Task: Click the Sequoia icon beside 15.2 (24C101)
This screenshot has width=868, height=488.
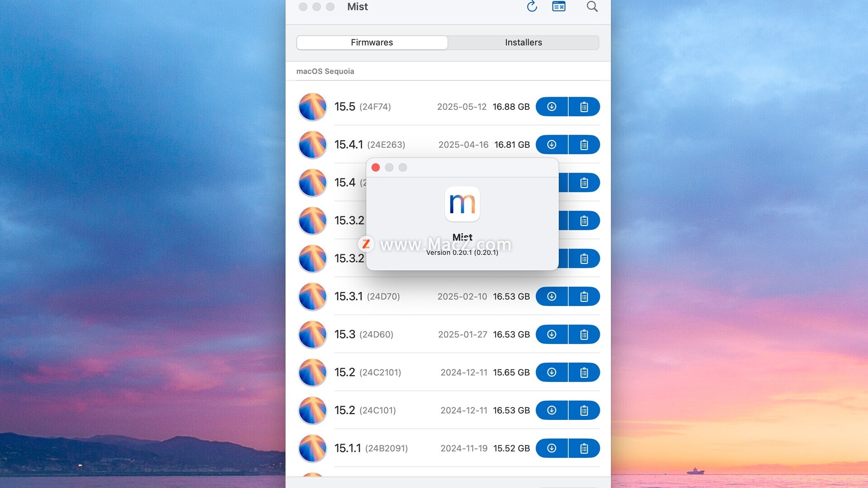Action: click(312, 410)
